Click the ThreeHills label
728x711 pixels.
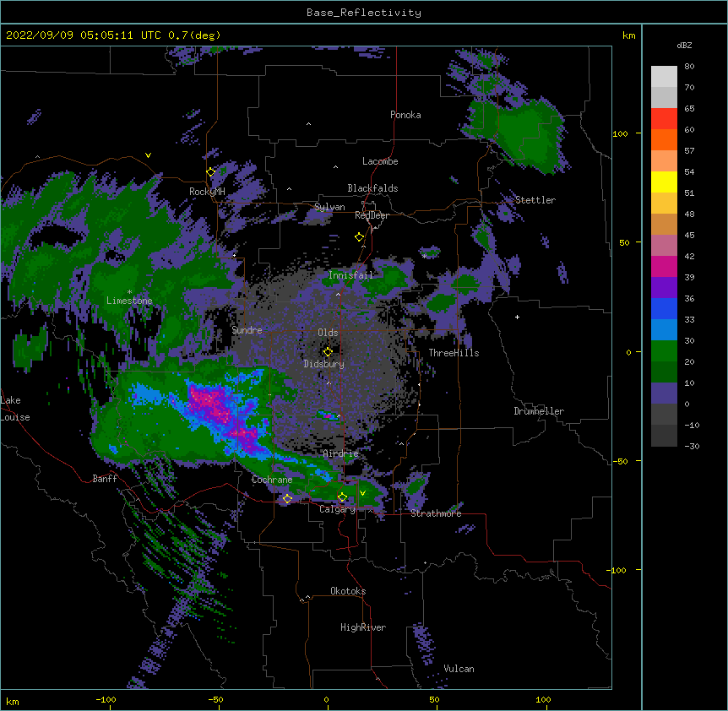click(454, 353)
